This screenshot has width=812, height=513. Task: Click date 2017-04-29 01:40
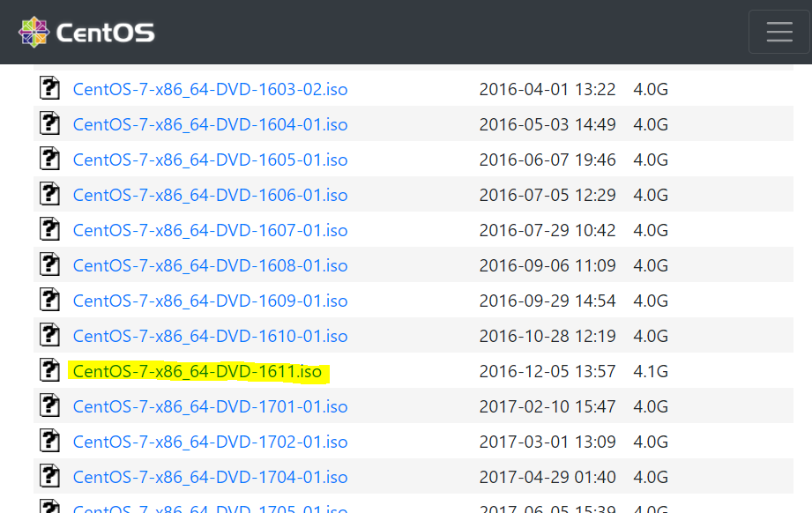click(x=548, y=477)
